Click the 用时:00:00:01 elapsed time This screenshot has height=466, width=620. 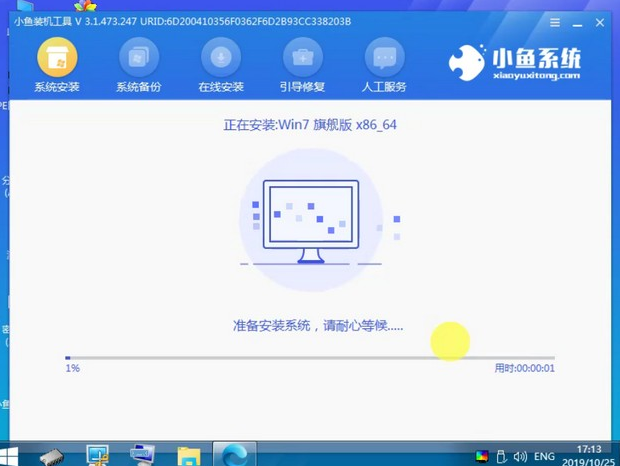(524, 368)
